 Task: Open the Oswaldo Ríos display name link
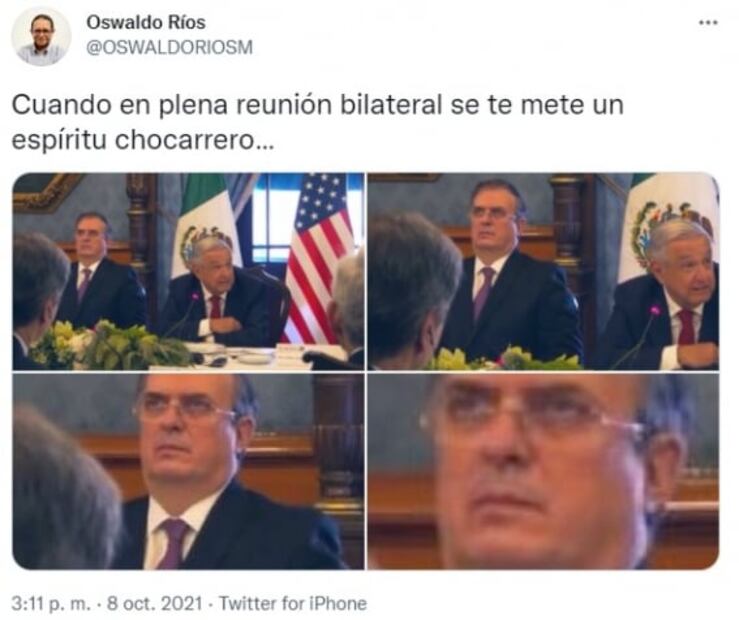[146, 22]
